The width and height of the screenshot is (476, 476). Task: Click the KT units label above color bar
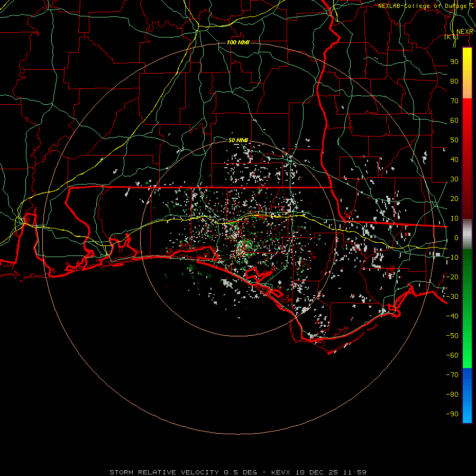coord(451,36)
